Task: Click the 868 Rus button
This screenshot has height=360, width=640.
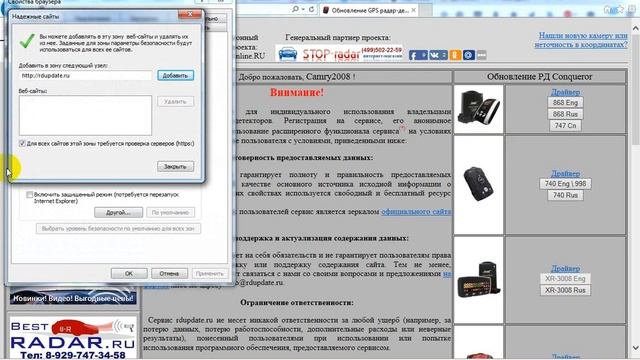Action: click(565, 114)
